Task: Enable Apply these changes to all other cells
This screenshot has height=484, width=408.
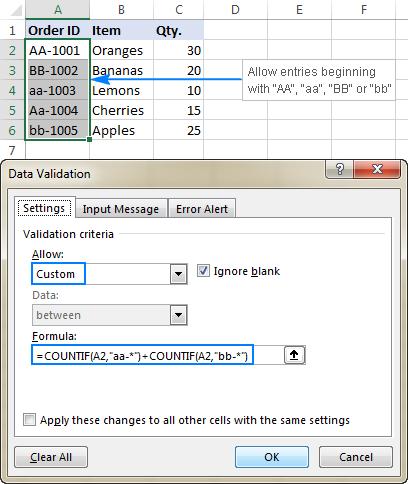Action: [29, 419]
